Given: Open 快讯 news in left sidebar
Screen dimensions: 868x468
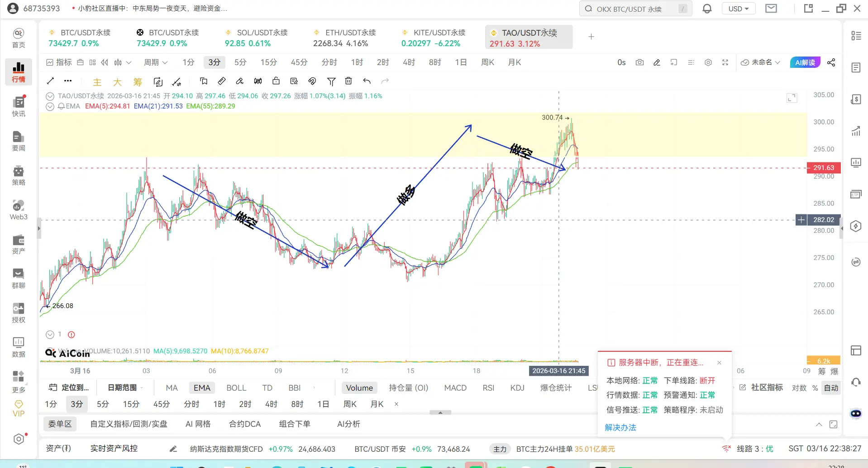Looking at the screenshot, I should click(19, 106).
